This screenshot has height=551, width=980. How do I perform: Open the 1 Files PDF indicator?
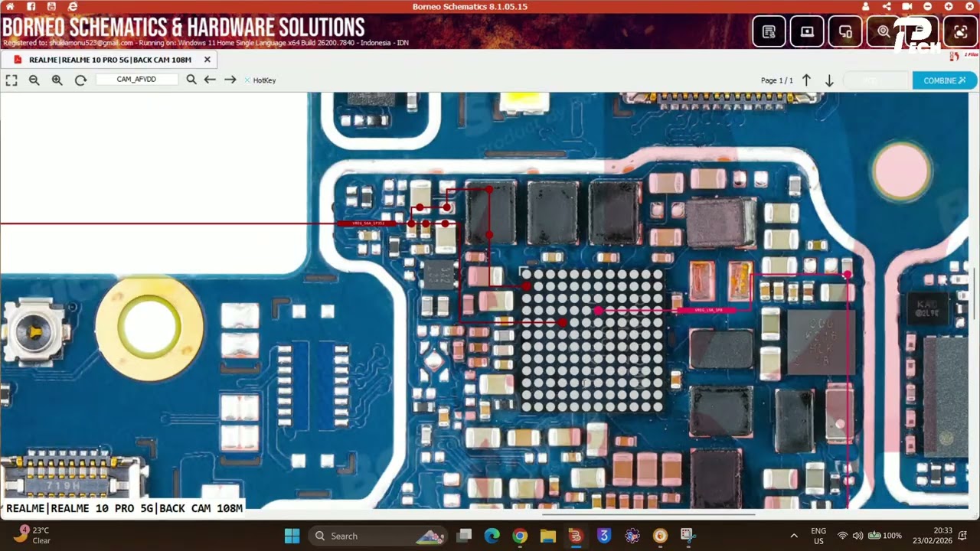[x=963, y=55]
